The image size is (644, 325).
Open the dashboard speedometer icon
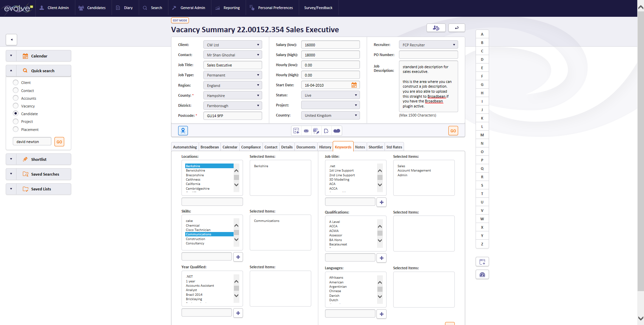click(x=482, y=274)
